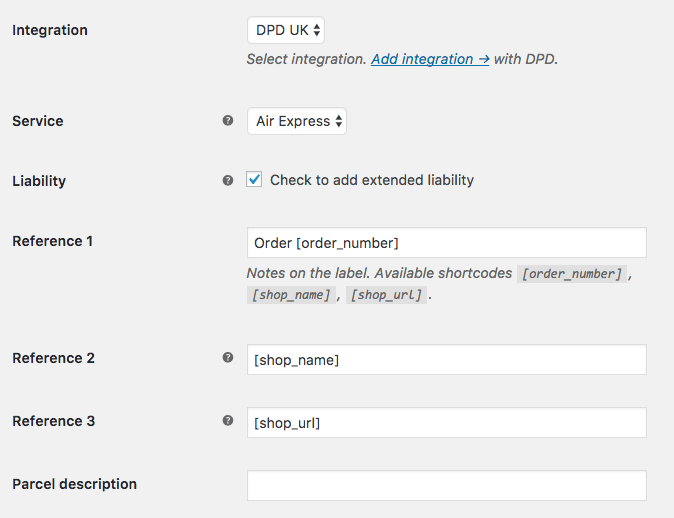Screen dimensions: 674x518
Task: Click the empty Parcel description field
Action: coord(447,485)
